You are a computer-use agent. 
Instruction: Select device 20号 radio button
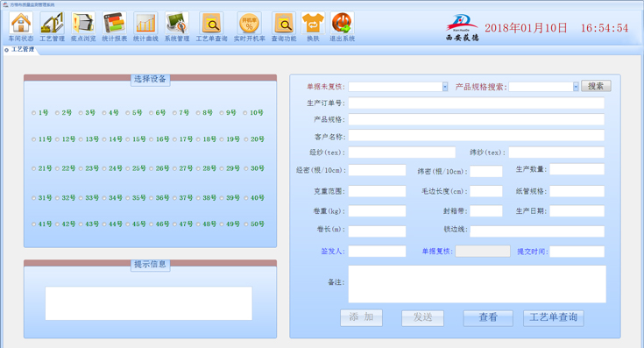pos(246,139)
